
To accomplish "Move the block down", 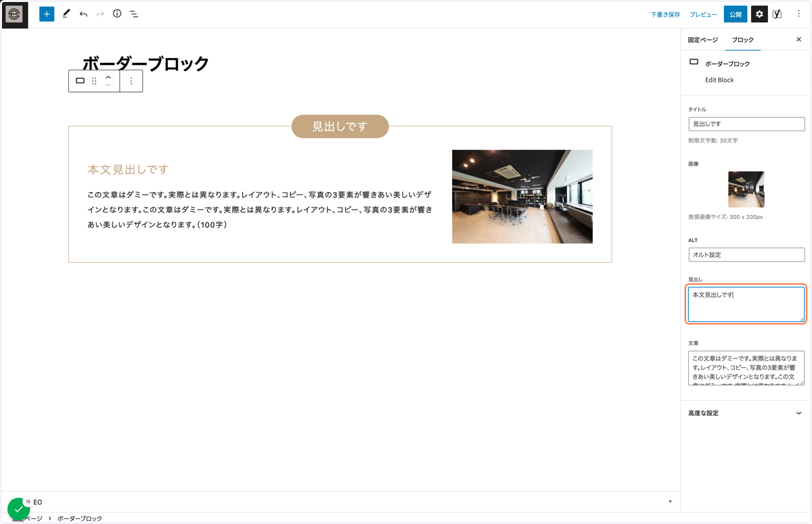I will [108, 85].
